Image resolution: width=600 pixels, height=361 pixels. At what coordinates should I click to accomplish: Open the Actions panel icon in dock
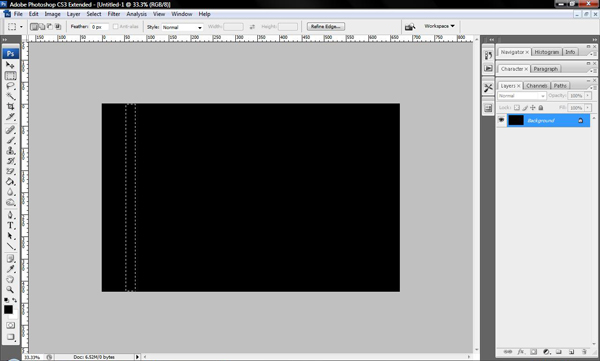pyautogui.click(x=488, y=68)
